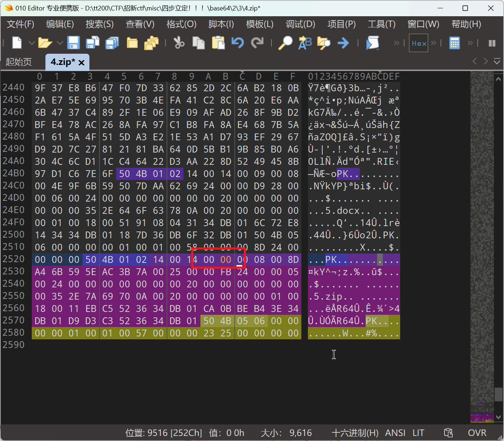Click ANSI character set in status bar
The height and width of the screenshot is (441, 504).
pos(395,433)
